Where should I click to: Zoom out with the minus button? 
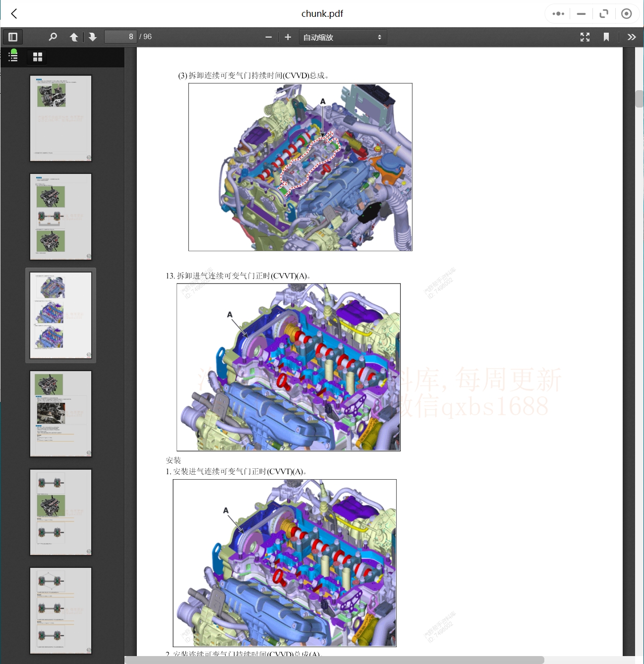point(269,37)
